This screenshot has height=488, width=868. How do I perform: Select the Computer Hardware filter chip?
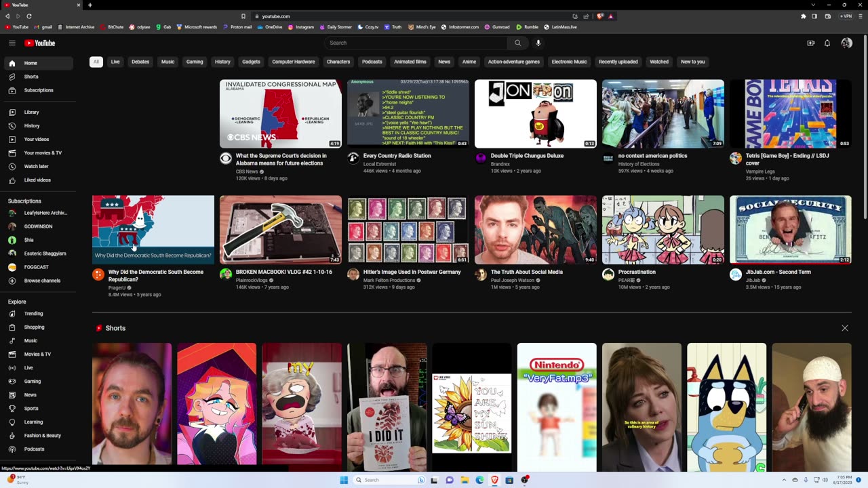pos(294,62)
